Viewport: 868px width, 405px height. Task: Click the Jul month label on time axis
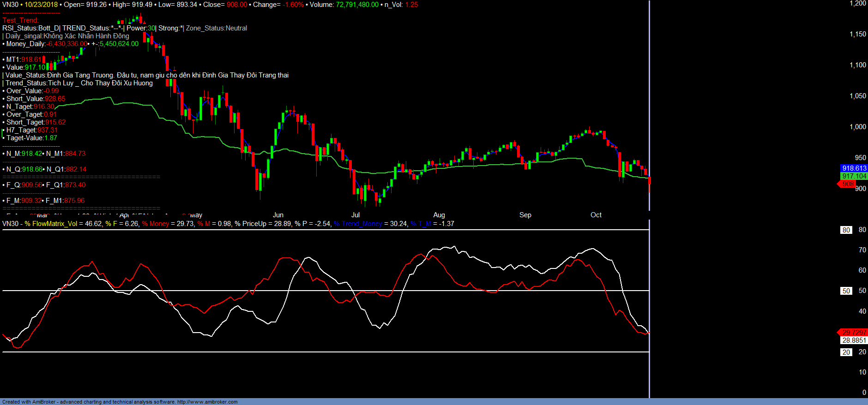click(356, 215)
